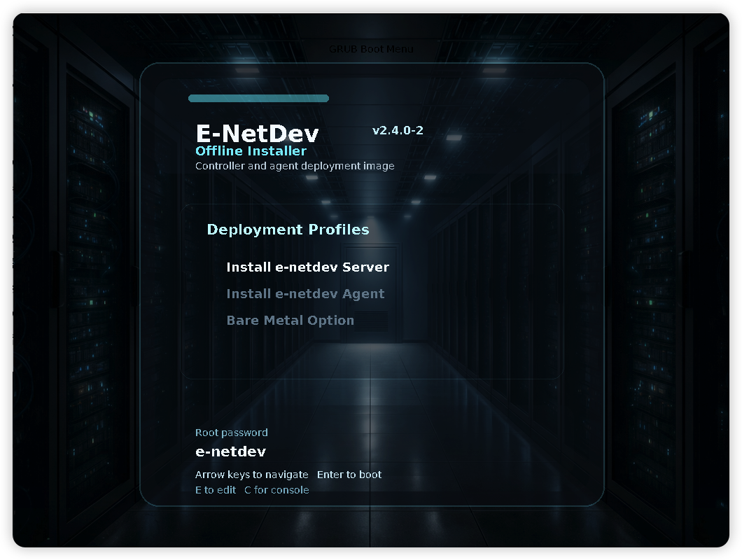Click the Offline Installer subtitle

[251, 151]
